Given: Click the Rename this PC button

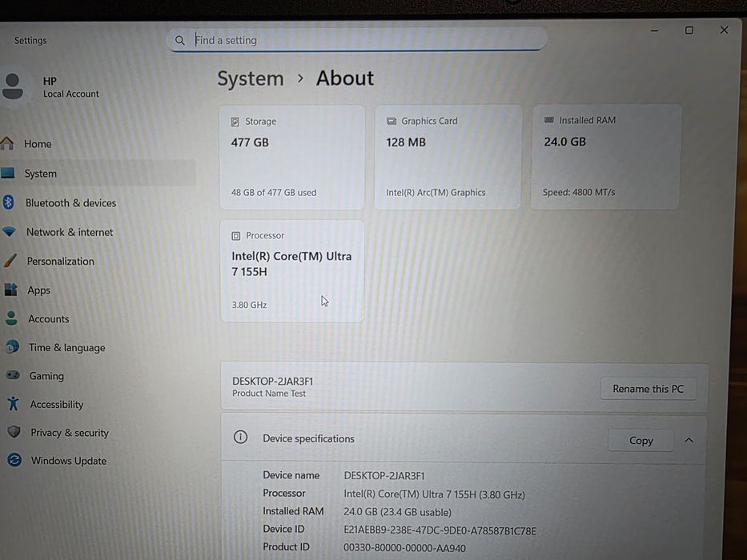Looking at the screenshot, I should [648, 389].
